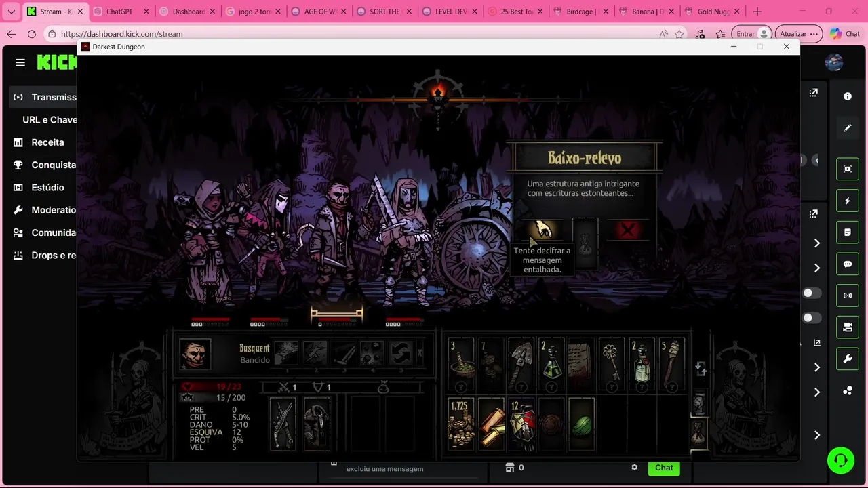The width and height of the screenshot is (868, 488).
Task: Click the red X to leave Baixo-relevo
Action: pyautogui.click(x=628, y=230)
